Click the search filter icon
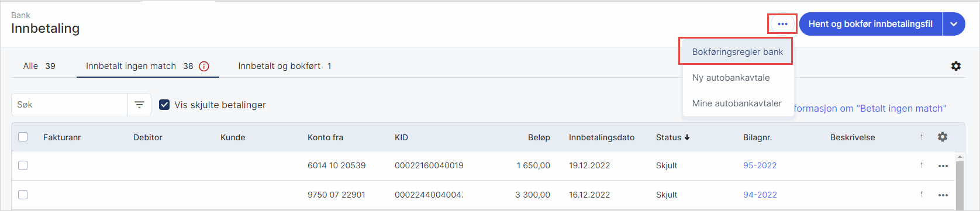 [x=139, y=105]
